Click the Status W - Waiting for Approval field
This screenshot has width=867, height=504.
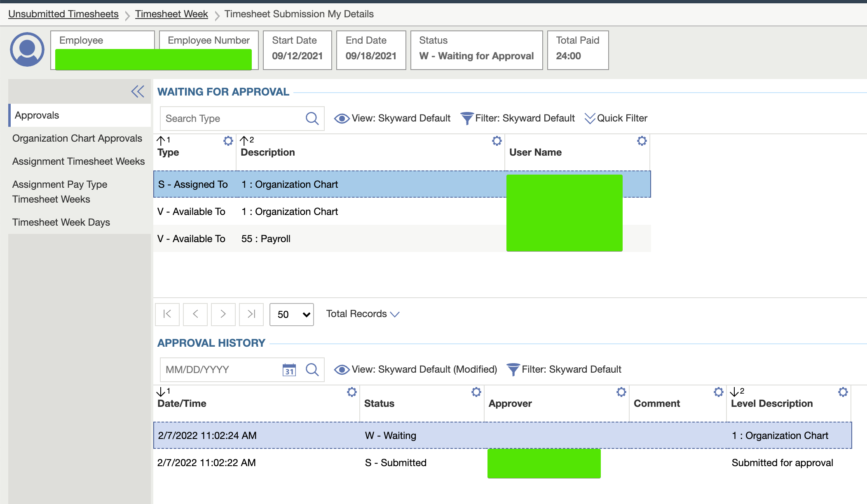click(x=476, y=50)
